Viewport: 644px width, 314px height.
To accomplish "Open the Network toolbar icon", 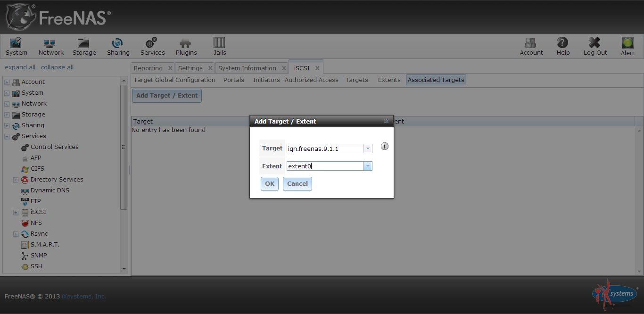I will [51, 47].
